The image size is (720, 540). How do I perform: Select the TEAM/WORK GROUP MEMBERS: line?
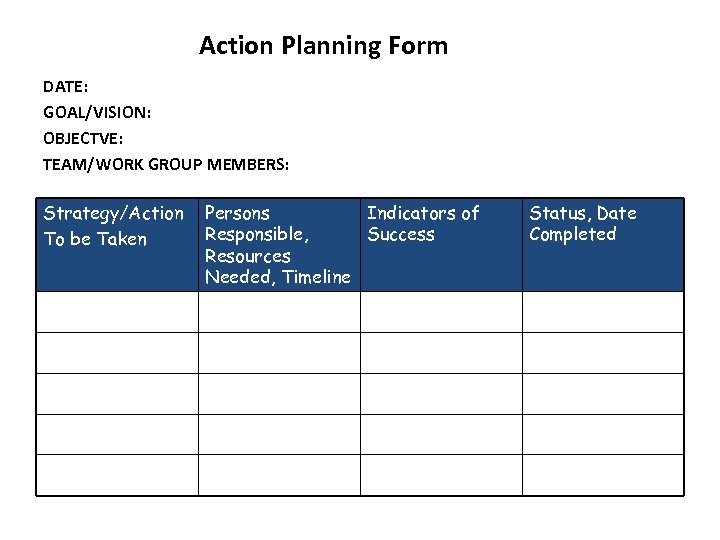coord(166,165)
